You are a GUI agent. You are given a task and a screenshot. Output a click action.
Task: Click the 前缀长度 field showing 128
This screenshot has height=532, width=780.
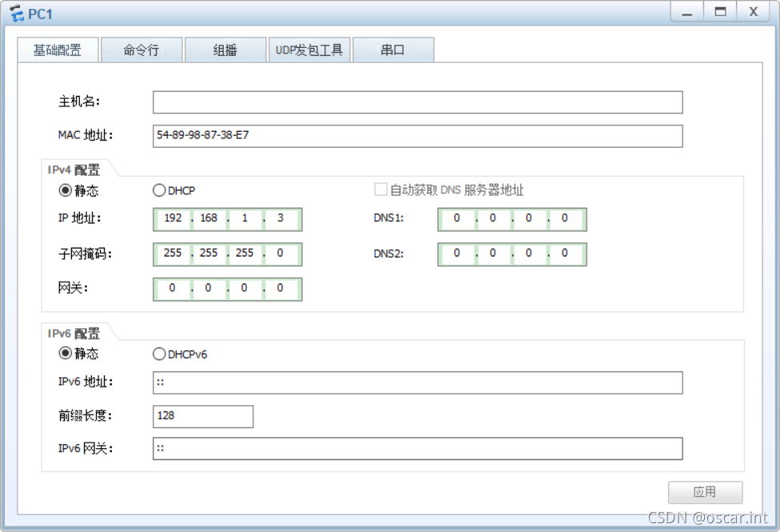203,416
